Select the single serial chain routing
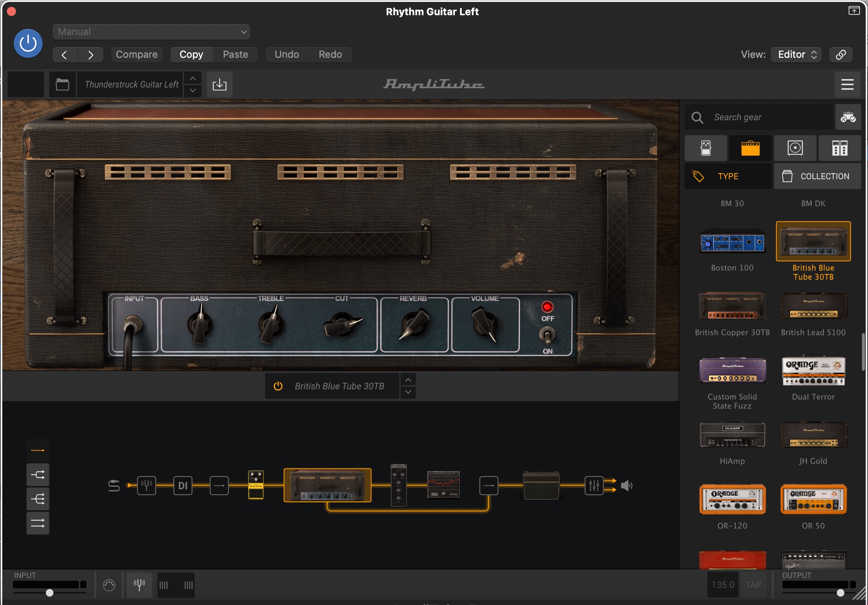The width and height of the screenshot is (868, 605). click(38, 451)
